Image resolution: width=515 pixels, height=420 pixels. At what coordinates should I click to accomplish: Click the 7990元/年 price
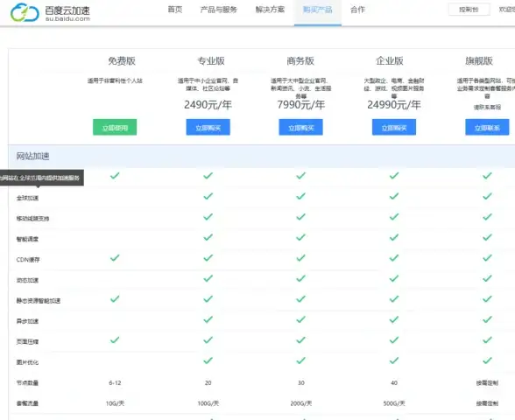click(301, 105)
